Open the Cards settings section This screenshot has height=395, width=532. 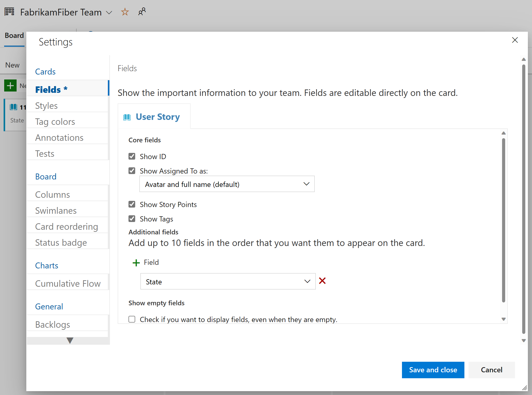(x=45, y=71)
